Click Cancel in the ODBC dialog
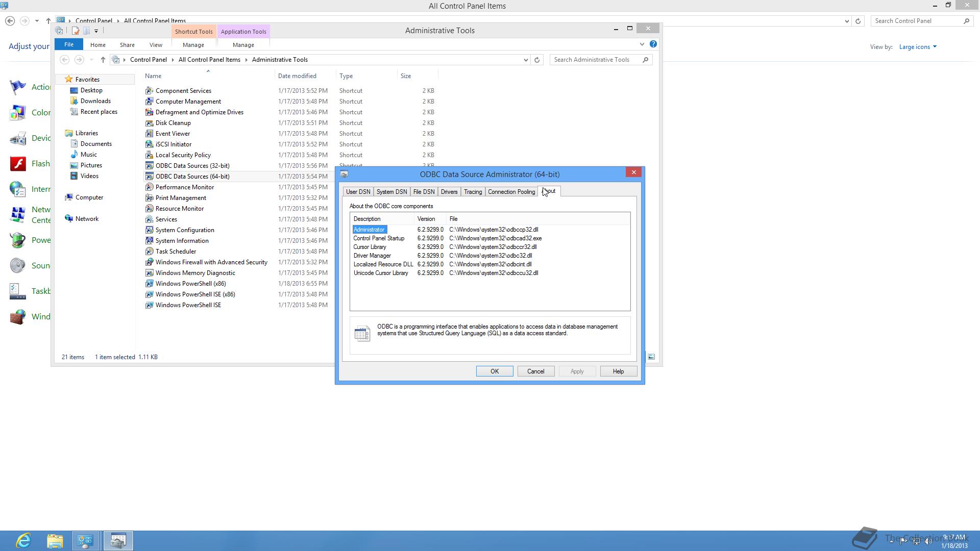The image size is (980, 551). point(536,371)
